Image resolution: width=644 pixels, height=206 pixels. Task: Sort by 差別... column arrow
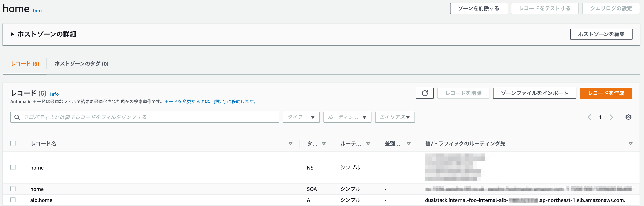(409, 144)
